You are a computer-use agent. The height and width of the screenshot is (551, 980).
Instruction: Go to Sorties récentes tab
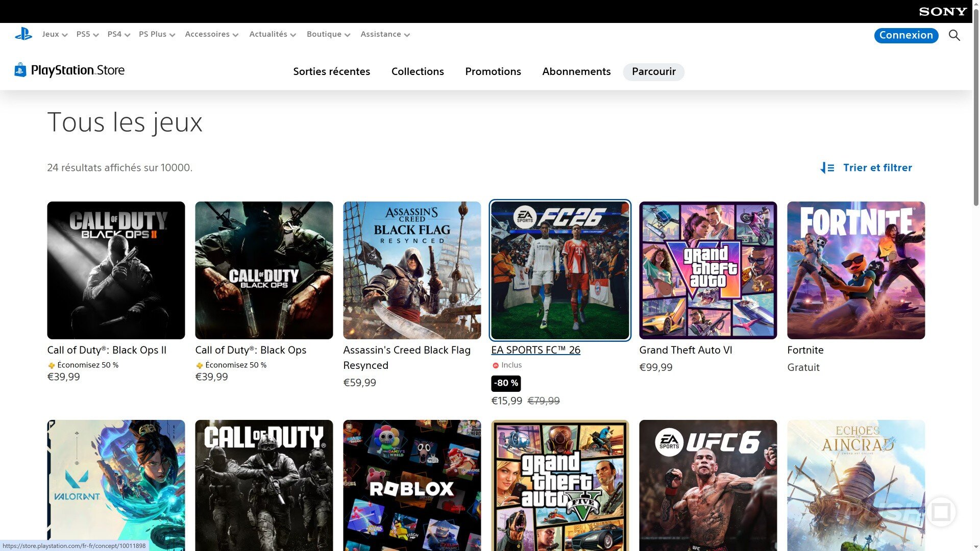[x=332, y=72]
